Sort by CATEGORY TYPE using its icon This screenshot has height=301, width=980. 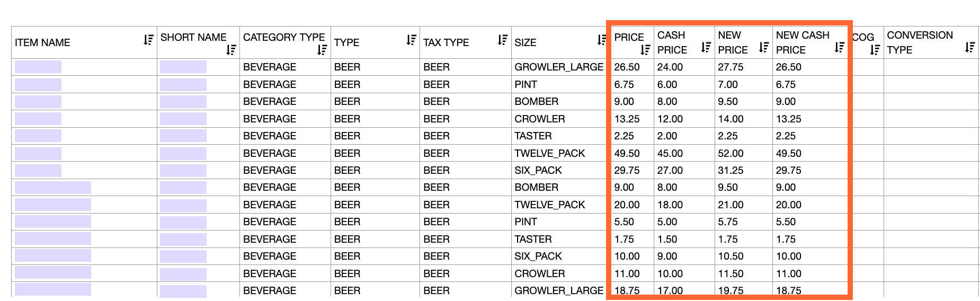(322, 50)
